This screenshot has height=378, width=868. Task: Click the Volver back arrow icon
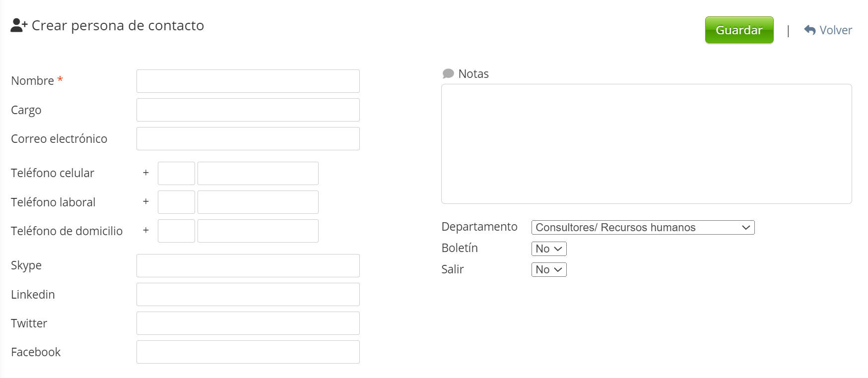coord(809,30)
